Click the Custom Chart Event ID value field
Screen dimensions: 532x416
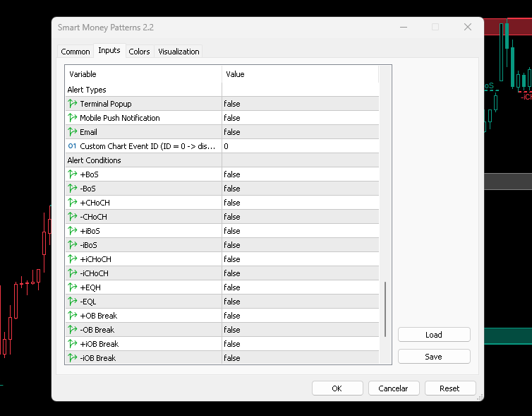coord(301,146)
